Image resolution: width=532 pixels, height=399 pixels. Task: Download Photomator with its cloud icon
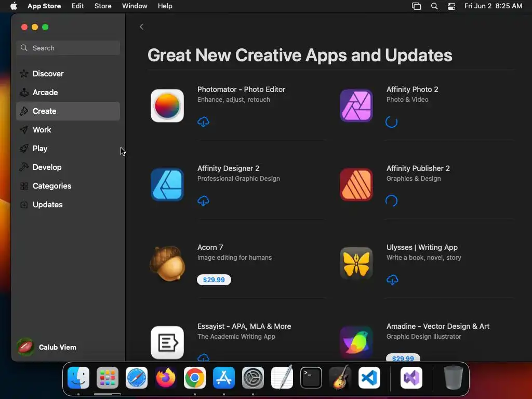click(203, 122)
